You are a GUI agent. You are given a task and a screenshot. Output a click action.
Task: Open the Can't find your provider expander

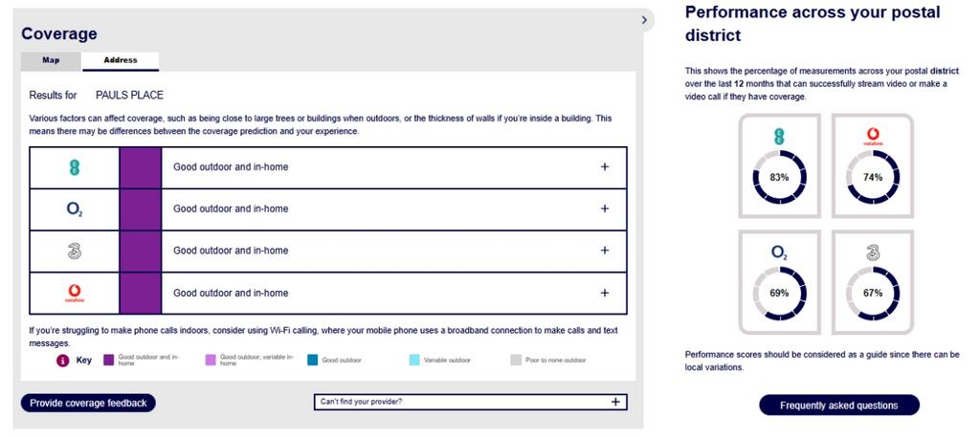click(x=470, y=402)
